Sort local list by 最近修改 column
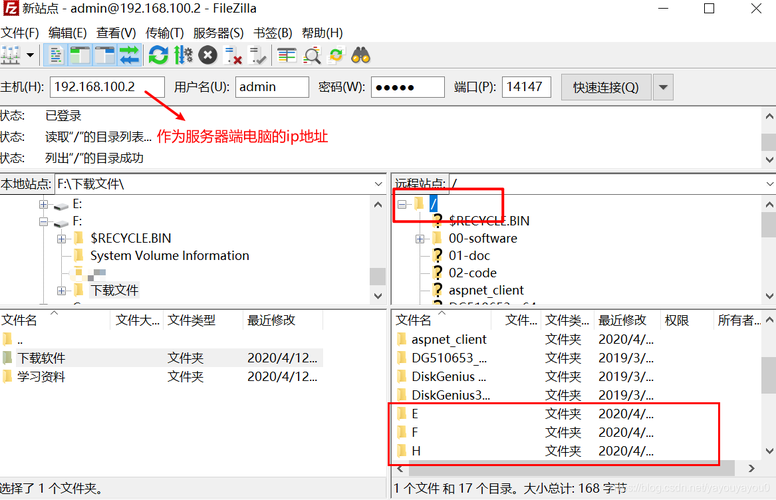776x500 pixels. (x=283, y=320)
